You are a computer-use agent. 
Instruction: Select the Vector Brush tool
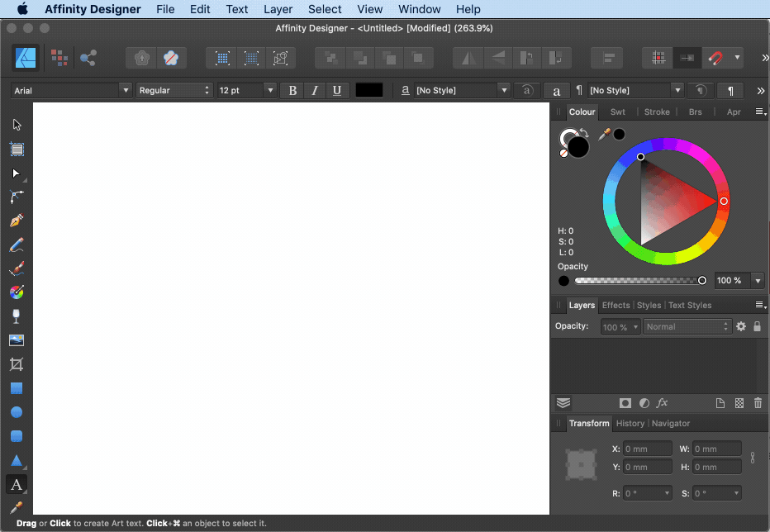tap(15, 268)
